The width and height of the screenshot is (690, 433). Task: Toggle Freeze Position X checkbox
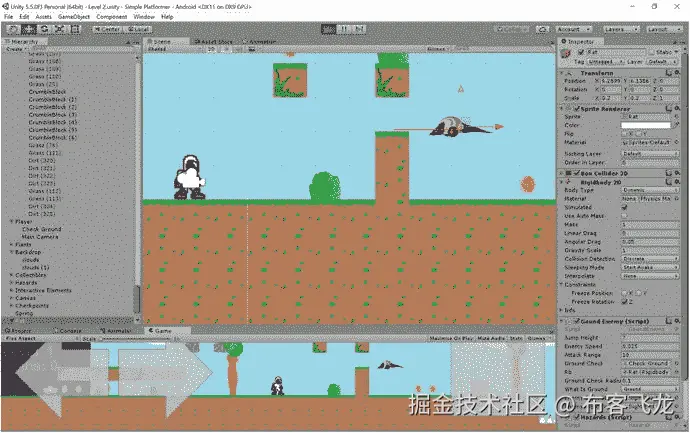coord(624,293)
